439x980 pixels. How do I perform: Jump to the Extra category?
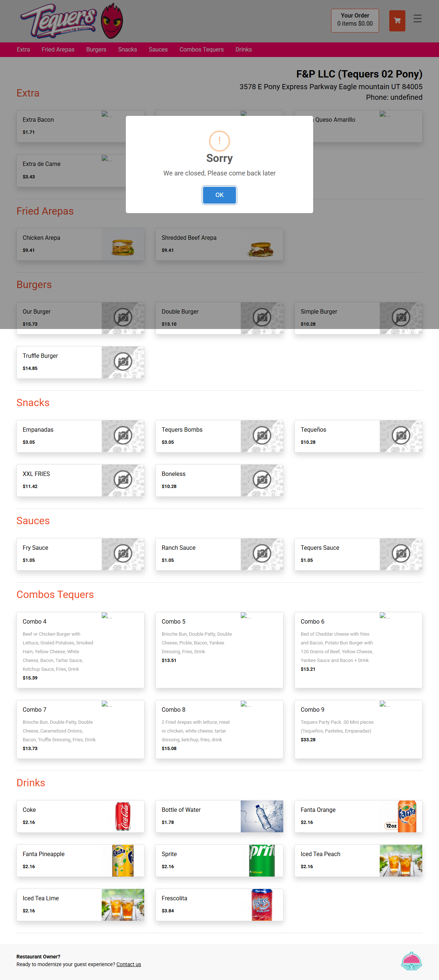tap(23, 49)
